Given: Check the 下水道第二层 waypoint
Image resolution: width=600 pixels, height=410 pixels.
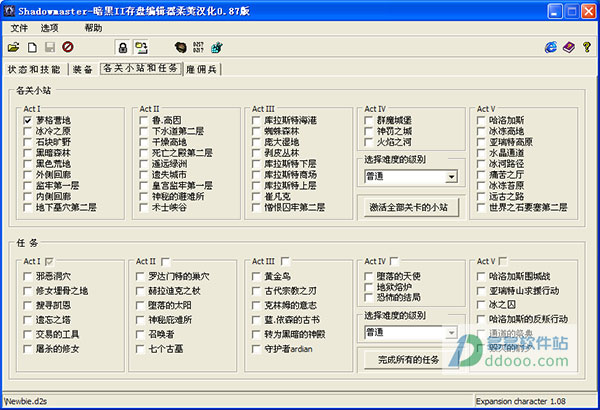Looking at the screenshot, I should [x=144, y=131].
